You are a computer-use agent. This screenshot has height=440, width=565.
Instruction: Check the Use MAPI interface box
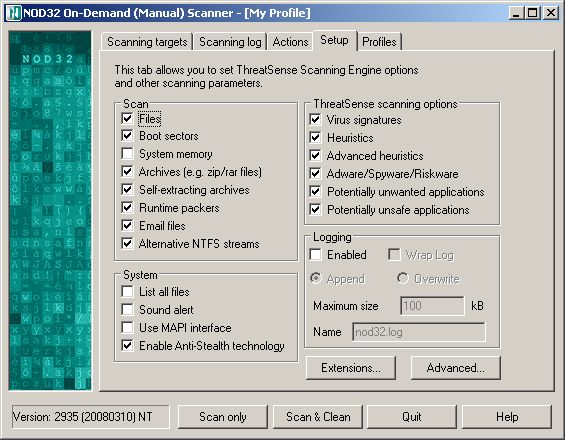click(127, 328)
